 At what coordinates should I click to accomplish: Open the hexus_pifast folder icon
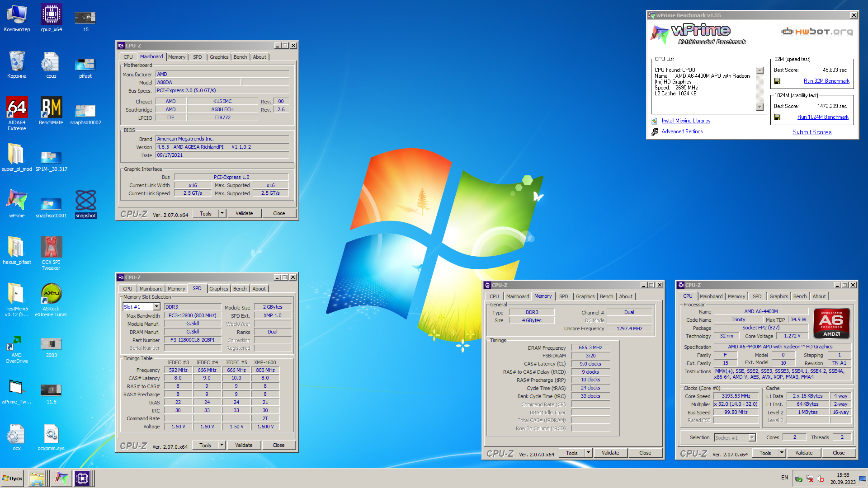coord(17,250)
